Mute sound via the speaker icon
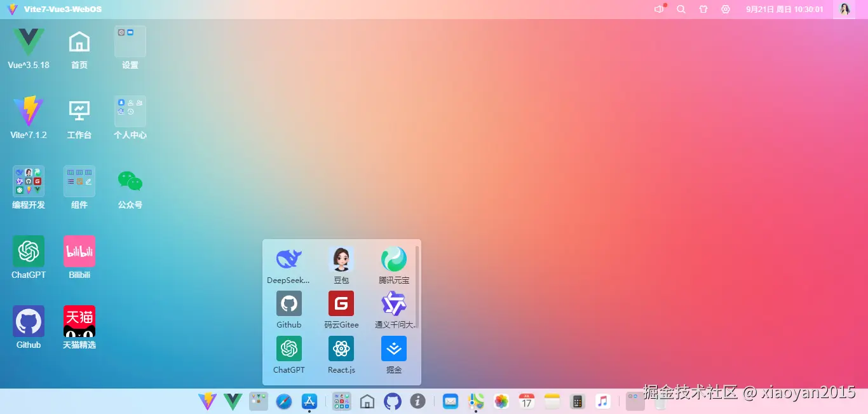 pyautogui.click(x=658, y=9)
